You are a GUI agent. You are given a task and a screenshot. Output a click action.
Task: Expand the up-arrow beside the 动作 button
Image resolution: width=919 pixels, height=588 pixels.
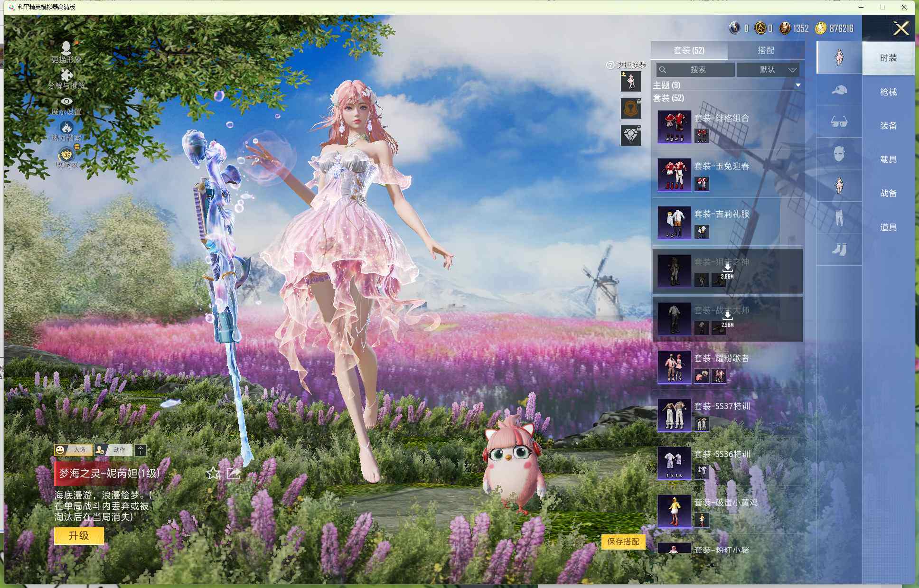[141, 450]
